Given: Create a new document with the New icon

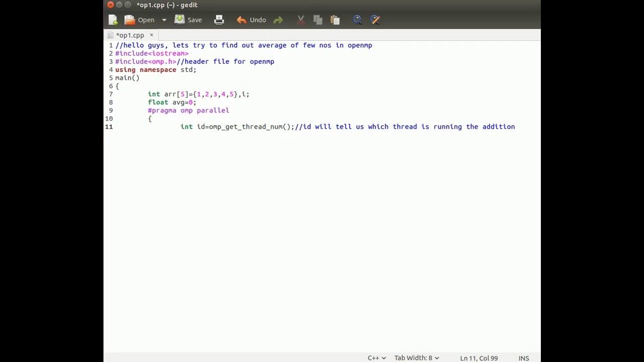Looking at the screenshot, I should tap(113, 20).
